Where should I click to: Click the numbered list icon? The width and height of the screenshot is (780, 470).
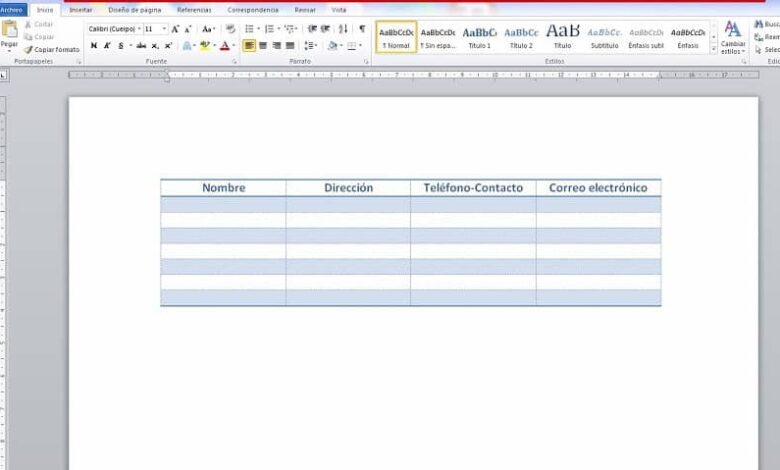tap(272, 29)
